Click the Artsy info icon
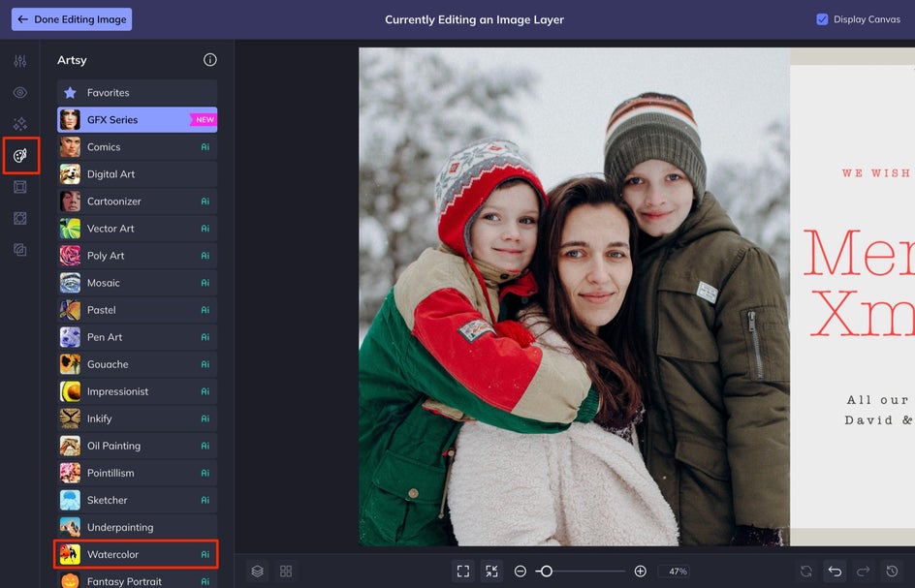Viewport: 915px width, 588px height. point(210,60)
